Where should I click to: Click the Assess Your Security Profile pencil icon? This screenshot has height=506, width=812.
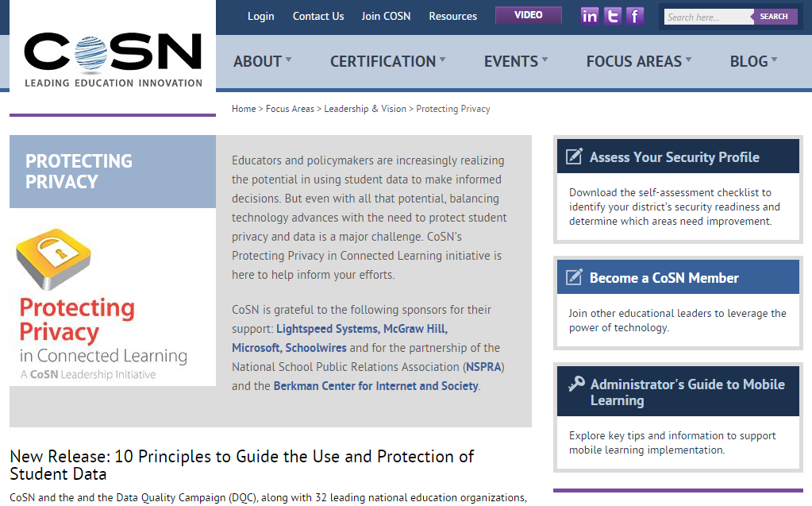tap(574, 156)
